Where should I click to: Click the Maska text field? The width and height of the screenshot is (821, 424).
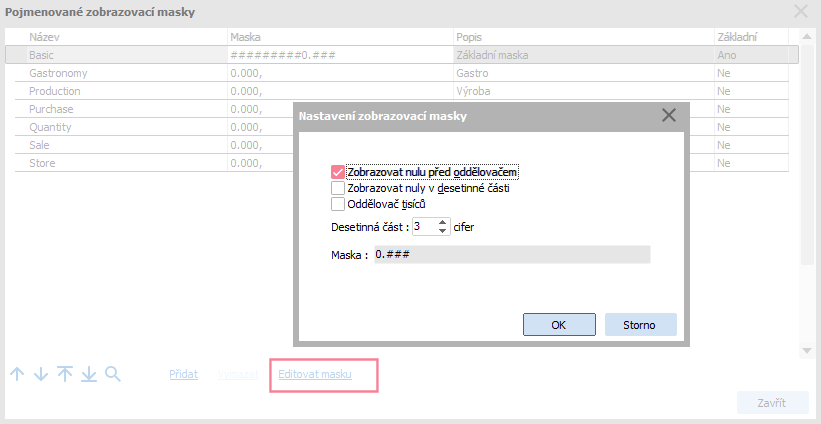[511, 255]
